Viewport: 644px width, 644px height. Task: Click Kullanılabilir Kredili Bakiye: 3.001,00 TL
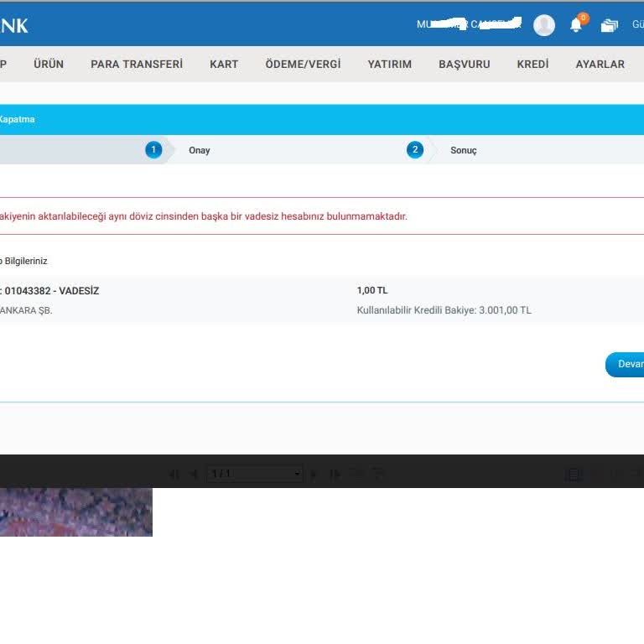(x=444, y=310)
